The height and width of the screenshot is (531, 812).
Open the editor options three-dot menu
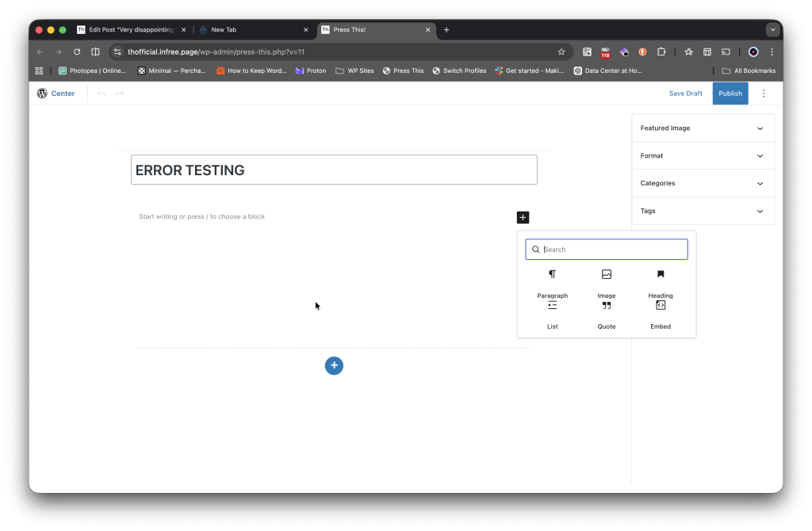pos(764,94)
